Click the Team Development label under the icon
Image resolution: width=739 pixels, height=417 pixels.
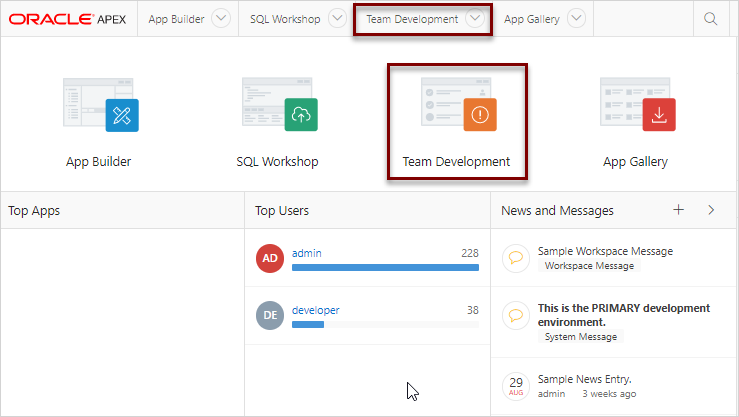pos(456,162)
